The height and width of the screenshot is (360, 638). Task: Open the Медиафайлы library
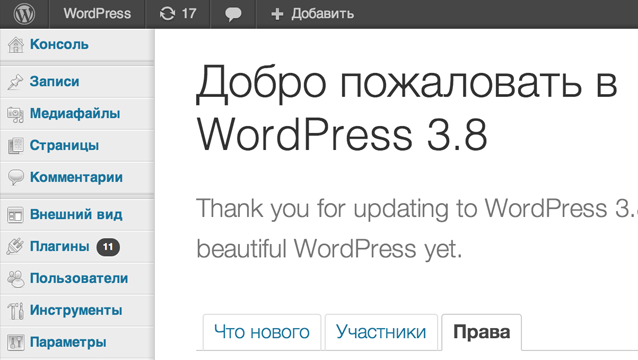(x=75, y=113)
